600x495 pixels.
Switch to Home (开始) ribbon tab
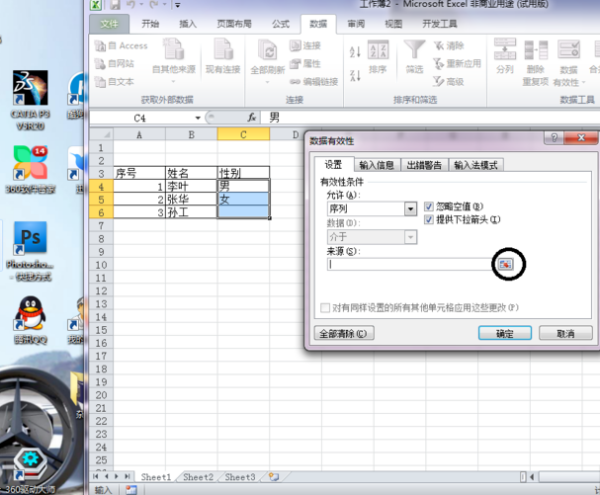150,24
